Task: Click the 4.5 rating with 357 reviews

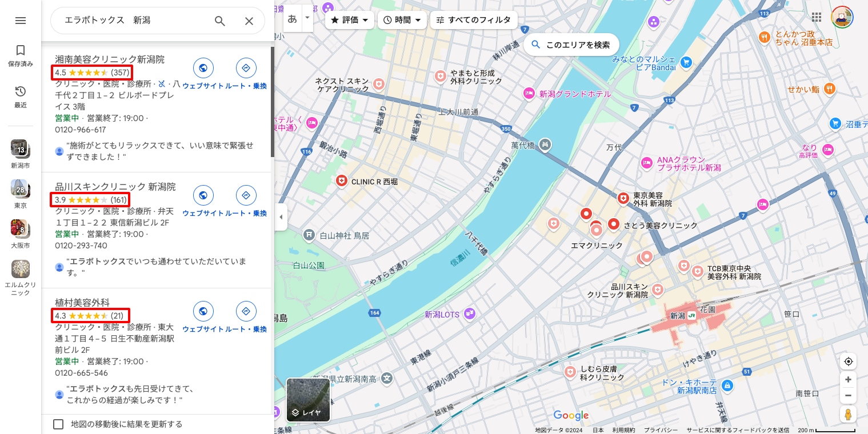Action: coord(92,73)
